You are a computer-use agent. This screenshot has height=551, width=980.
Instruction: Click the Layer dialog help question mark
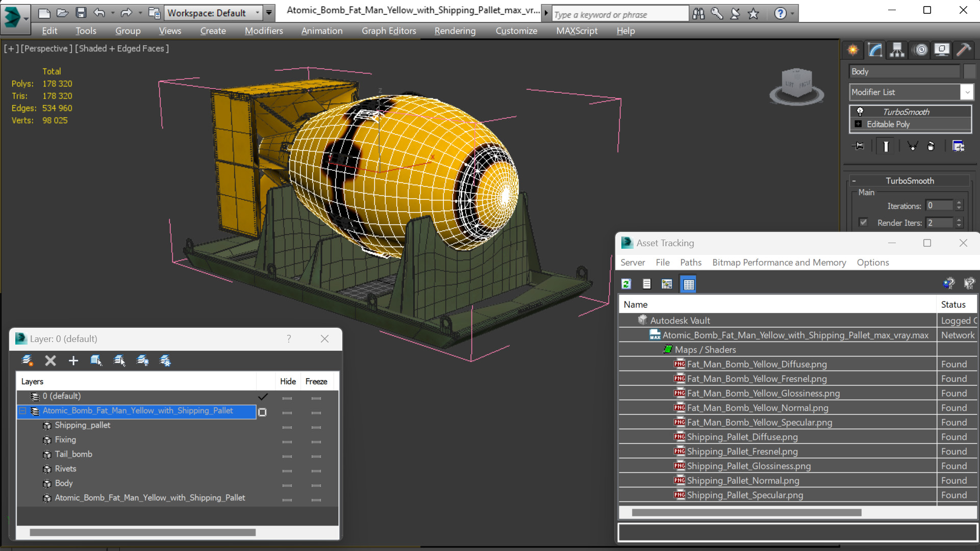tap(289, 339)
